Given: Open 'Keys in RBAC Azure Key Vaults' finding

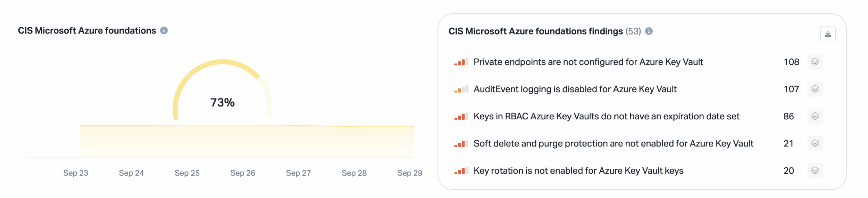Looking at the screenshot, I should (606, 116).
